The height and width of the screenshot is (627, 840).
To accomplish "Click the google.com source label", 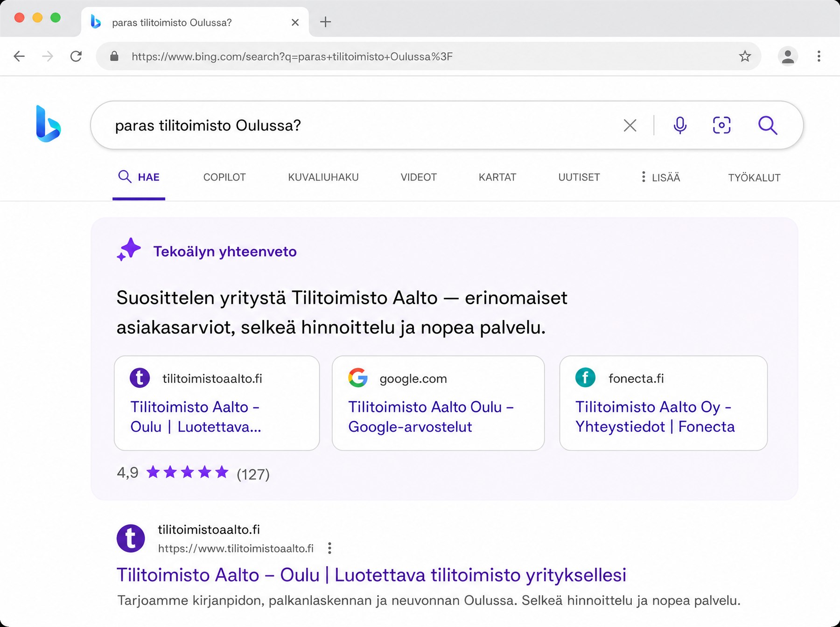I will [413, 378].
